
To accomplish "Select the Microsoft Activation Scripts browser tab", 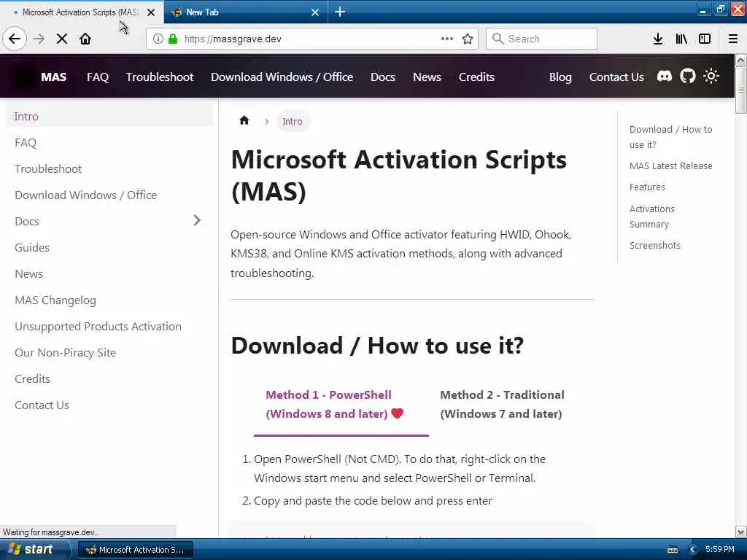I will point(81,12).
